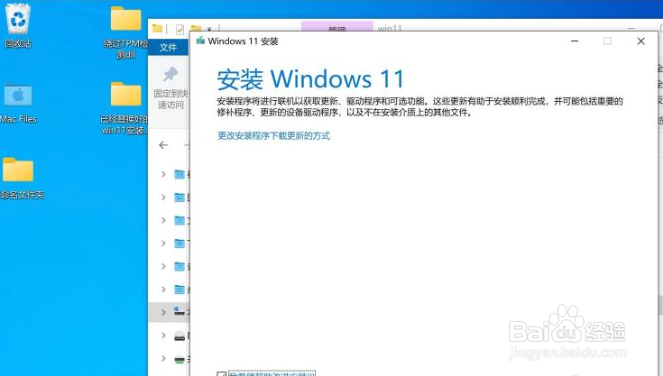Select the 绕过TPM检测dll desktop folder

[126, 32]
